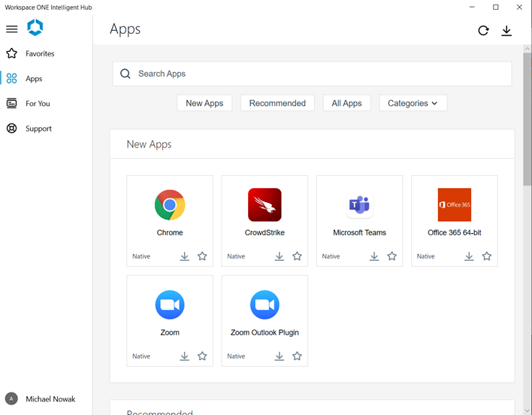Image resolution: width=532 pixels, height=415 pixels.
Task: Click the Native label under Chrome
Action: pyautogui.click(x=141, y=256)
